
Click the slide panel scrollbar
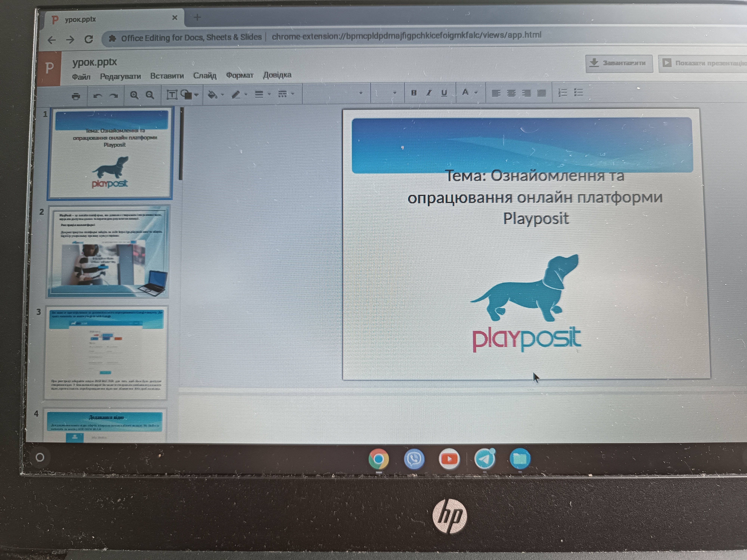(x=181, y=144)
